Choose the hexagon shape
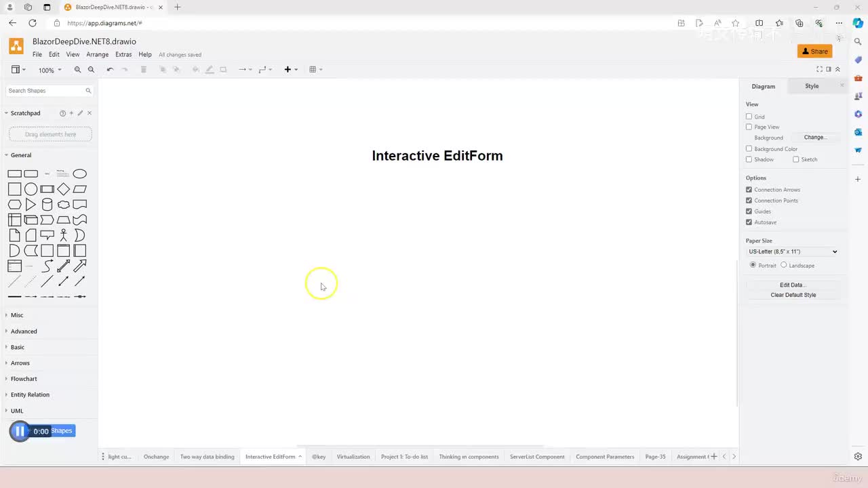 pos(14,205)
